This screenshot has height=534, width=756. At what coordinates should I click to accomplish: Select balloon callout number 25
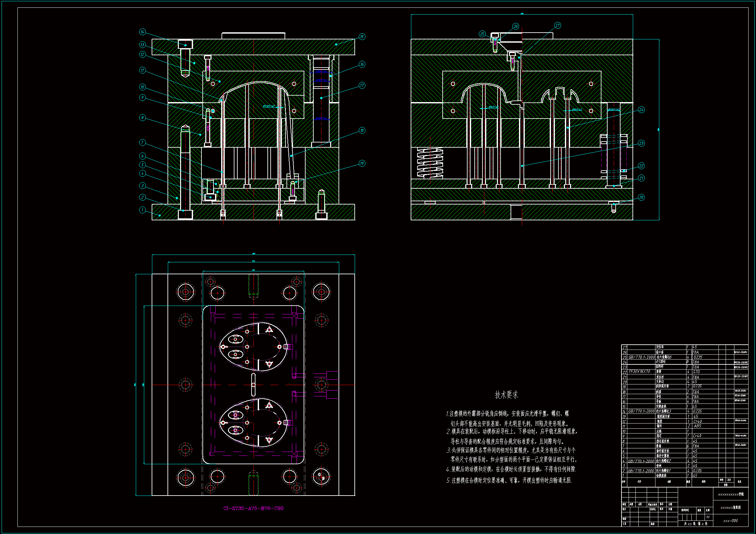(482, 34)
